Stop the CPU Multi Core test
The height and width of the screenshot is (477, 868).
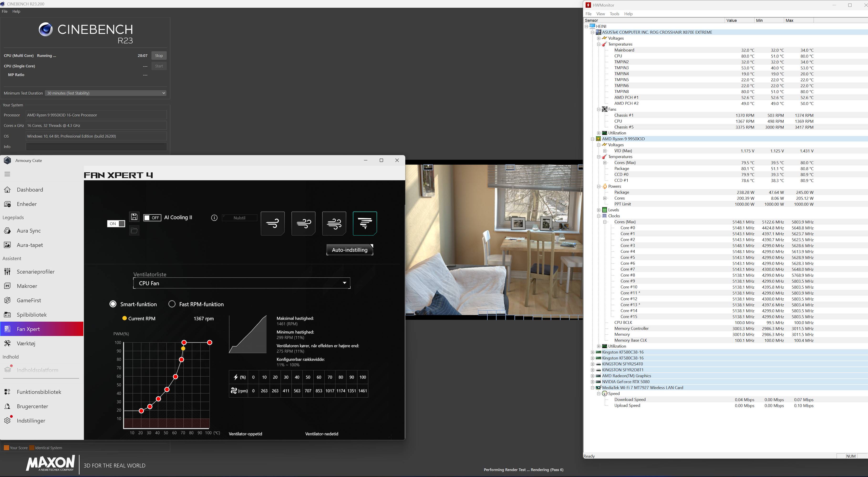coord(159,56)
